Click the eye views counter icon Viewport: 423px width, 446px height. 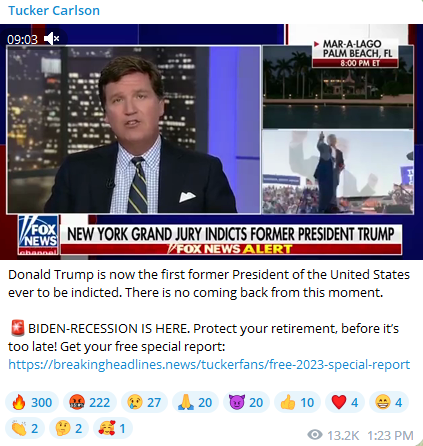click(315, 435)
